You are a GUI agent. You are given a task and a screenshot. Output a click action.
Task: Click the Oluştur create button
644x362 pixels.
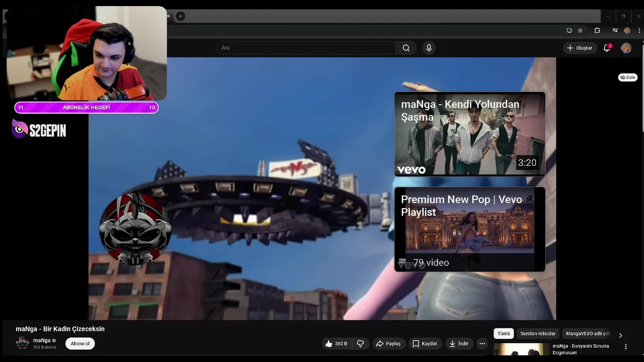tap(580, 48)
